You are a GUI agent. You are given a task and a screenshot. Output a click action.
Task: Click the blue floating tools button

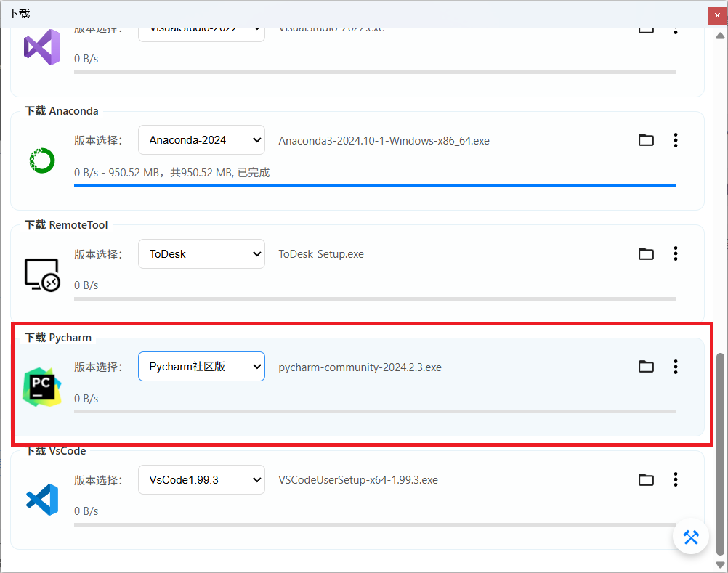[691, 537]
